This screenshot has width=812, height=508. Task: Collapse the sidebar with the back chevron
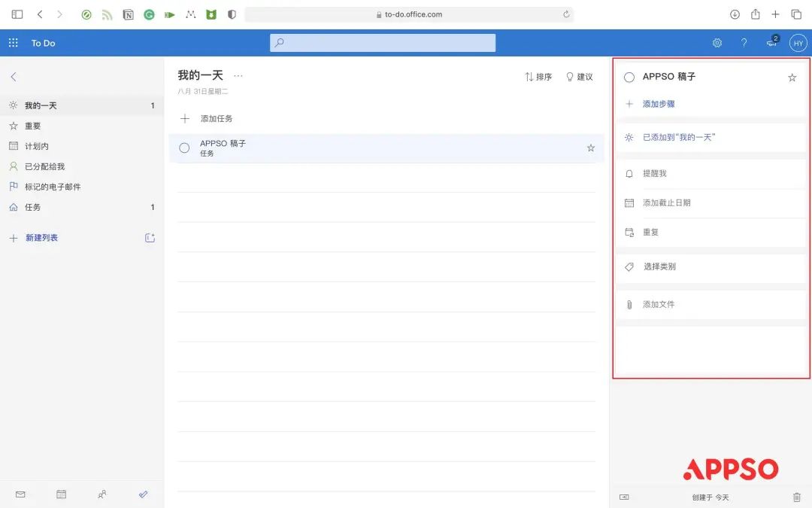(14, 77)
